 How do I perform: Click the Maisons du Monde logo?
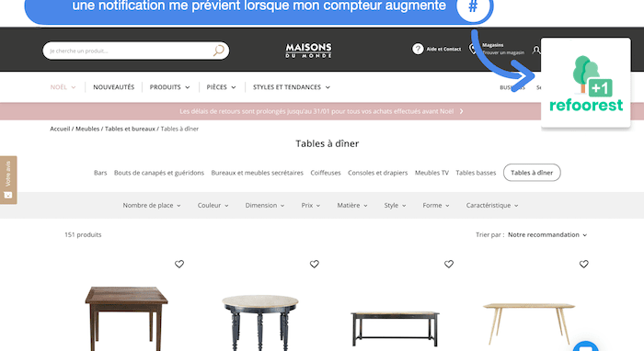pyautogui.click(x=308, y=51)
